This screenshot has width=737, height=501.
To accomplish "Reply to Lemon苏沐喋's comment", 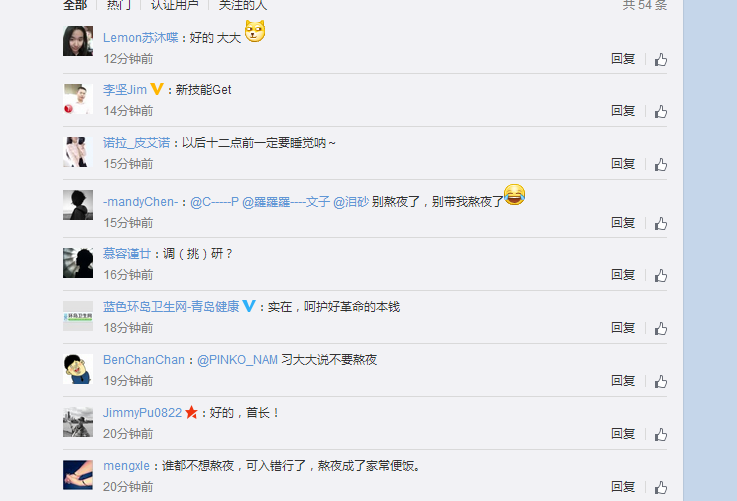I will click(x=623, y=59).
